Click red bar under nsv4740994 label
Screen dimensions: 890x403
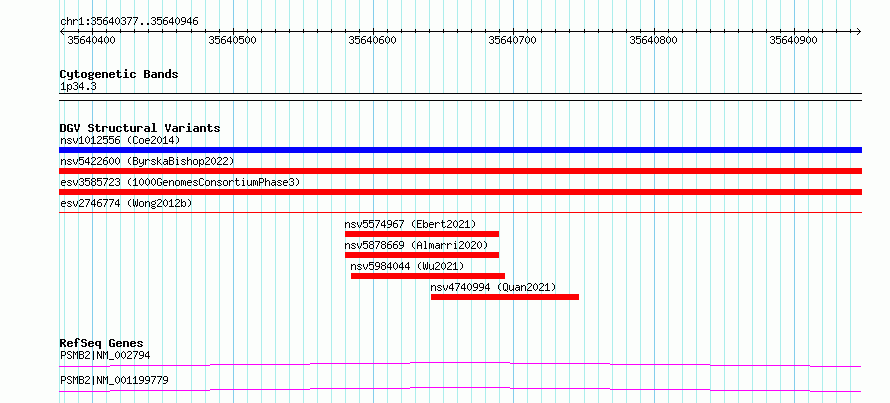(x=505, y=297)
